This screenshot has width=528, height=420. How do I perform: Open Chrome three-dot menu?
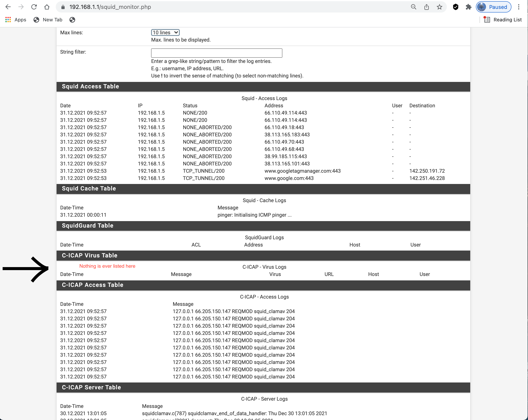(519, 7)
